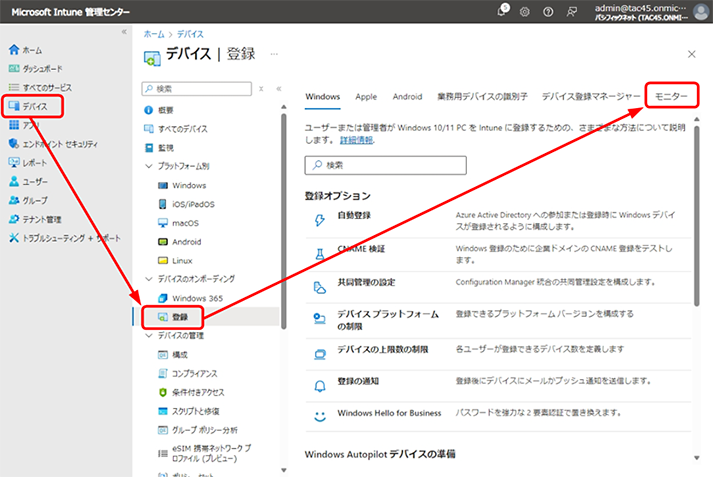The width and height of the screenshot is (713, 477).
Task: Select Windows under プラットフォーム別
Action: pos(182,185)
